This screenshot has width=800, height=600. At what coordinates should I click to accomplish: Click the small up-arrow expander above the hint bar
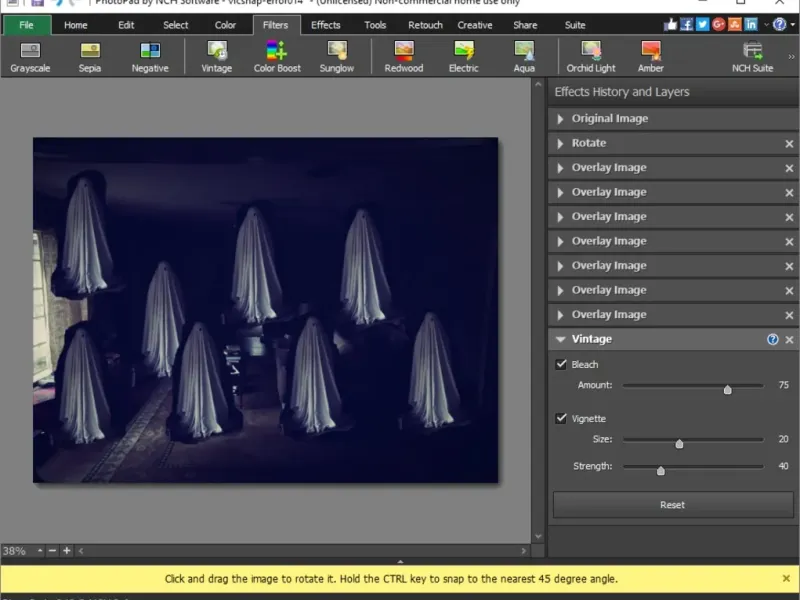pyautogui.click(x=400, y=561)
